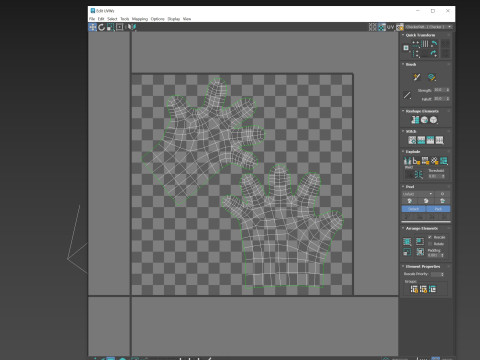Click the last Stitch Custom icon
Viewport: 480px width, 360px height.
[440, 140]
